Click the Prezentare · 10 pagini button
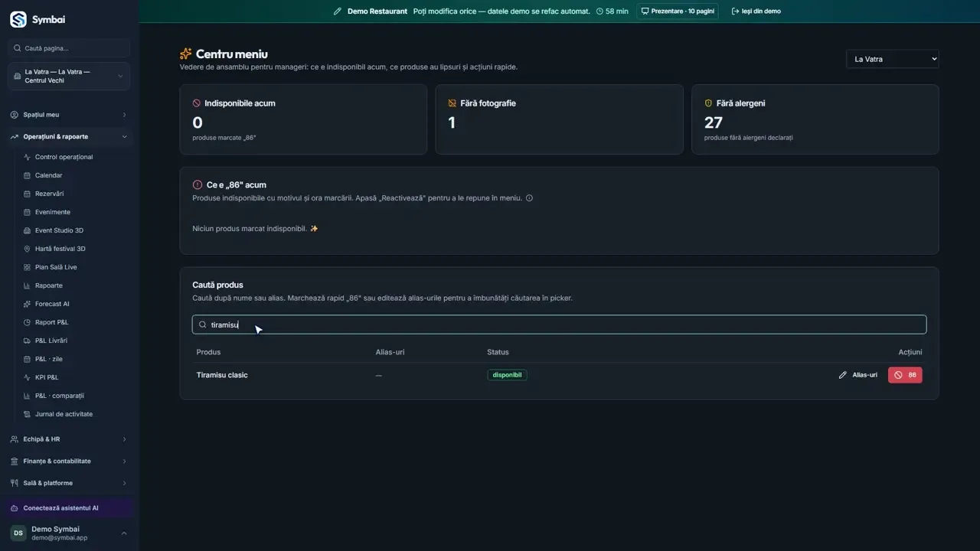This screenshot has height=551, width=980. coord(678,11)
